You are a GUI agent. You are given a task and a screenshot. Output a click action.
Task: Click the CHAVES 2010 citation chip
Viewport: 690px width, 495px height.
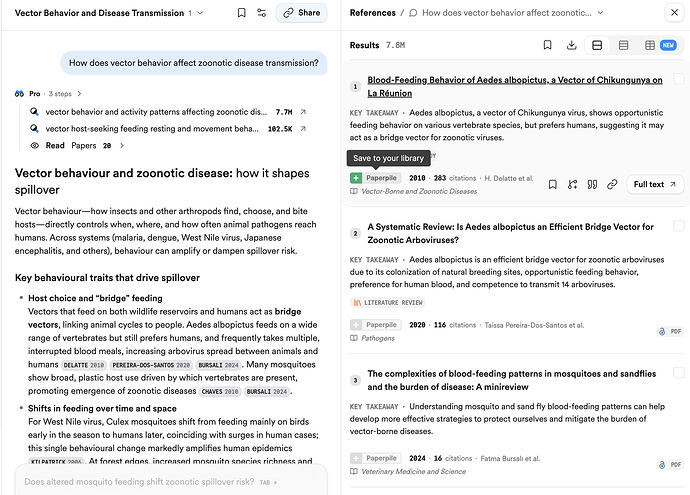point(220,391)
